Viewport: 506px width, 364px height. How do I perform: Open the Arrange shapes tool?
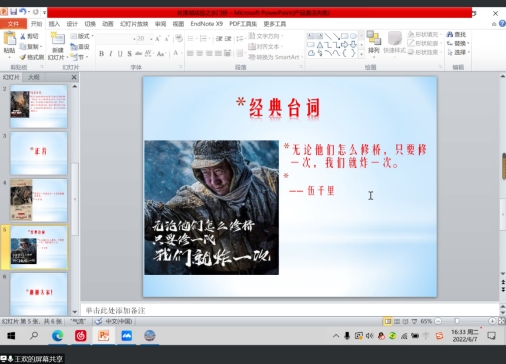(x=374, y=38)
